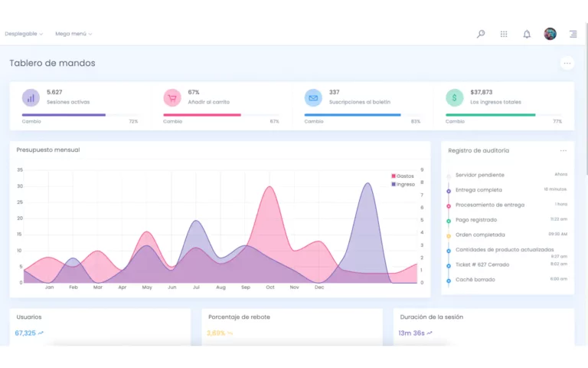Expand the Mega menú dropdown

click(x=73, y=34)
